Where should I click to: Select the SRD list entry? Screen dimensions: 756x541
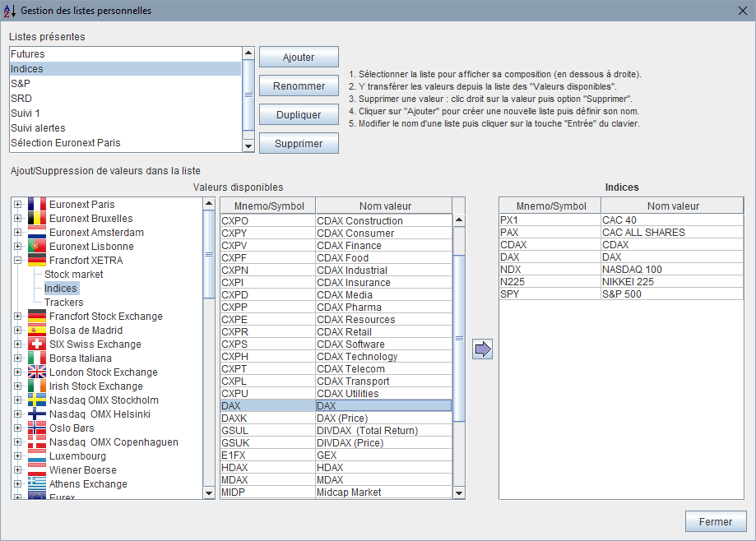pos(125,99)
